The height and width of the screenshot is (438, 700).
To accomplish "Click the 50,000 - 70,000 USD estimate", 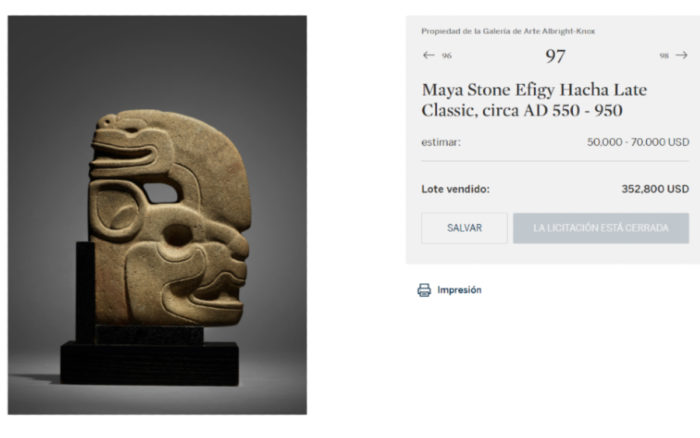I will (638, 142).
